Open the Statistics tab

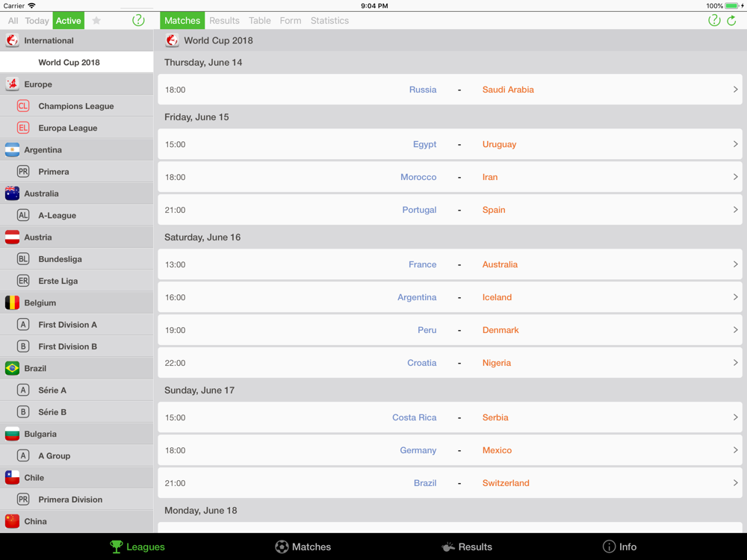tap(329, 20)
